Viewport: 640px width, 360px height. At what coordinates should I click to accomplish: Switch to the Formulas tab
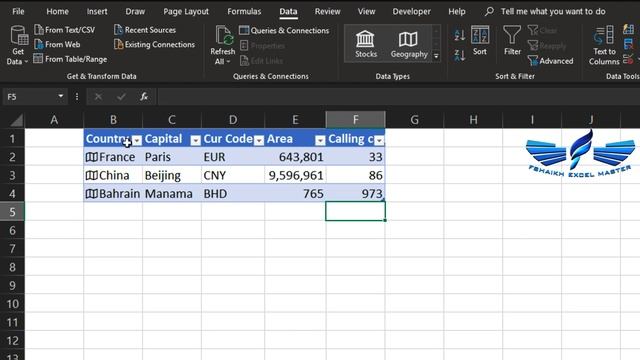[244, 11]
